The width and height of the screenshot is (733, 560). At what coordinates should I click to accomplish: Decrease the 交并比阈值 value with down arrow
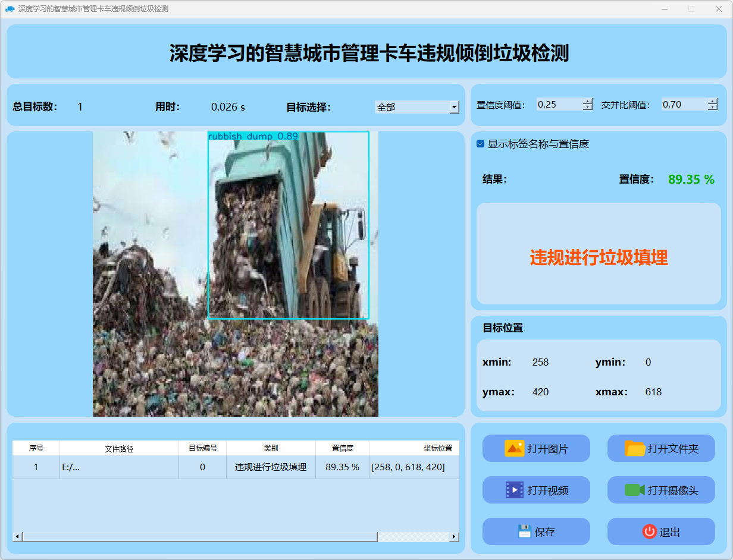pos(713,108)
